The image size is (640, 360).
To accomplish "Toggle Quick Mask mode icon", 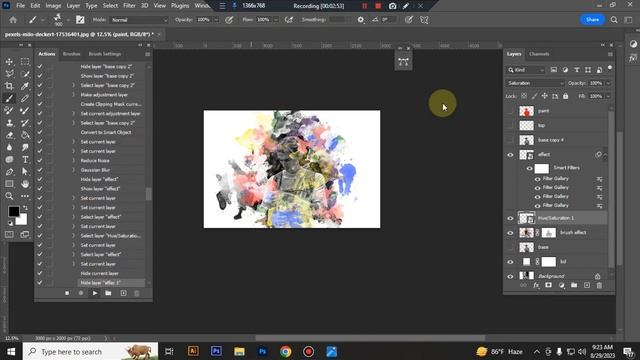I will pyautogui.click(x=9, y=235).
